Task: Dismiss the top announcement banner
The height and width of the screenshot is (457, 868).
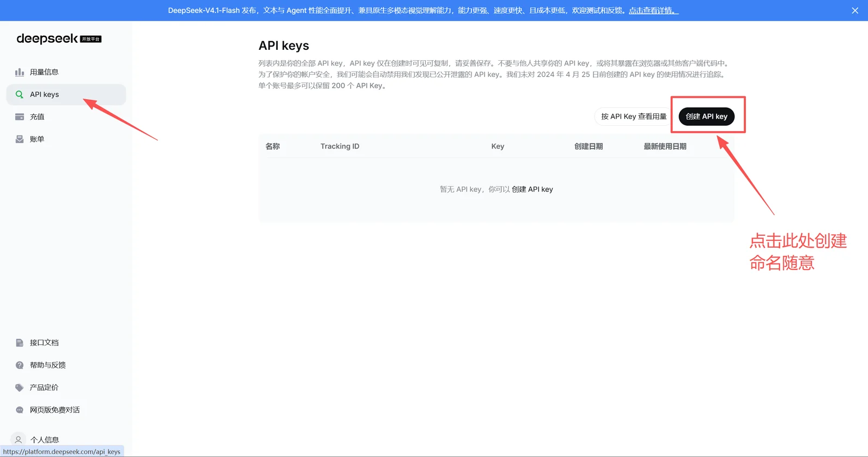Action: 855,10
